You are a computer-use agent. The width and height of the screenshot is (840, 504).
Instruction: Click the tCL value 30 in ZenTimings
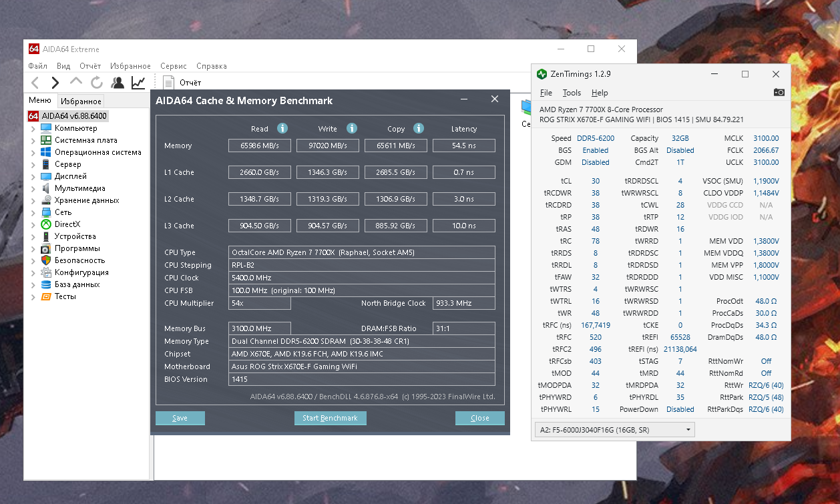pos(596,181)
